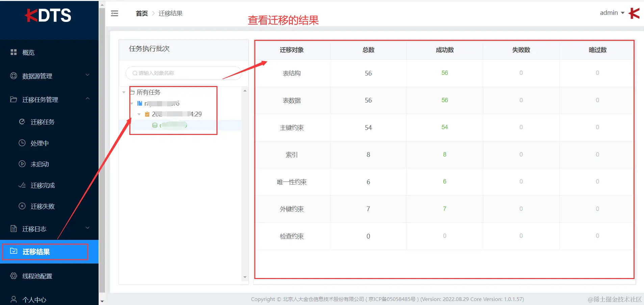The image size is (644, 305).
Task: Click the sidebar scrollbar down arrow
Action: click(102, 301)
